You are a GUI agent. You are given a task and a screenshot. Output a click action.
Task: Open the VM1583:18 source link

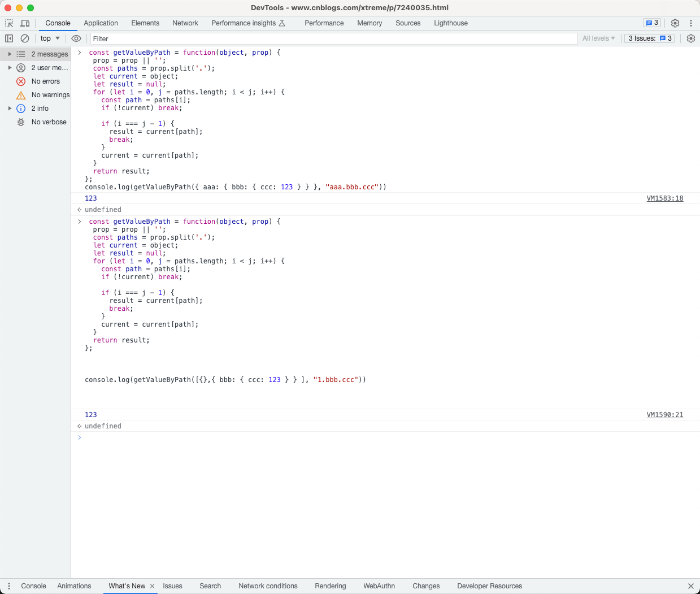[664, 198]
